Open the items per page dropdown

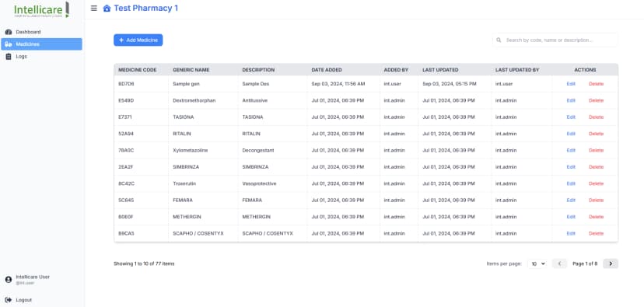pos(538,264)
